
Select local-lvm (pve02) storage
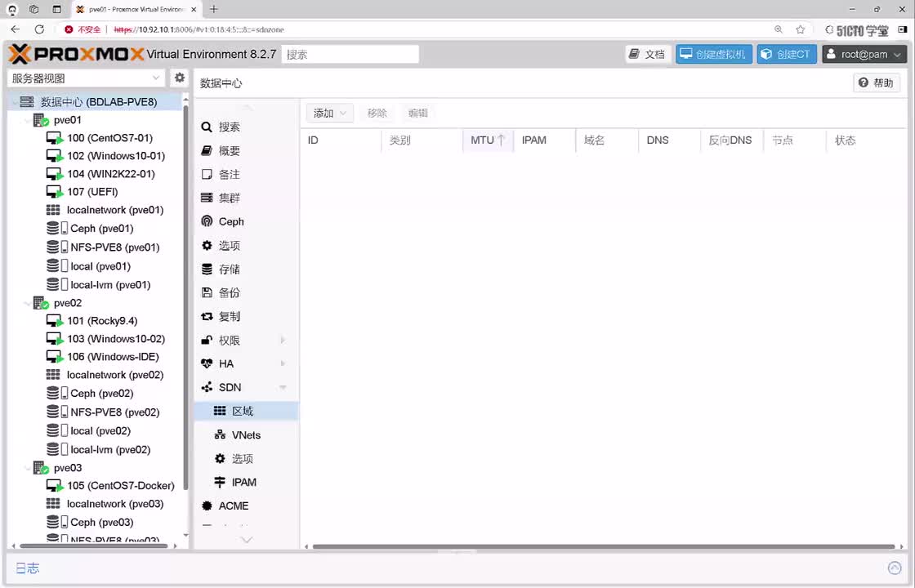109,450
